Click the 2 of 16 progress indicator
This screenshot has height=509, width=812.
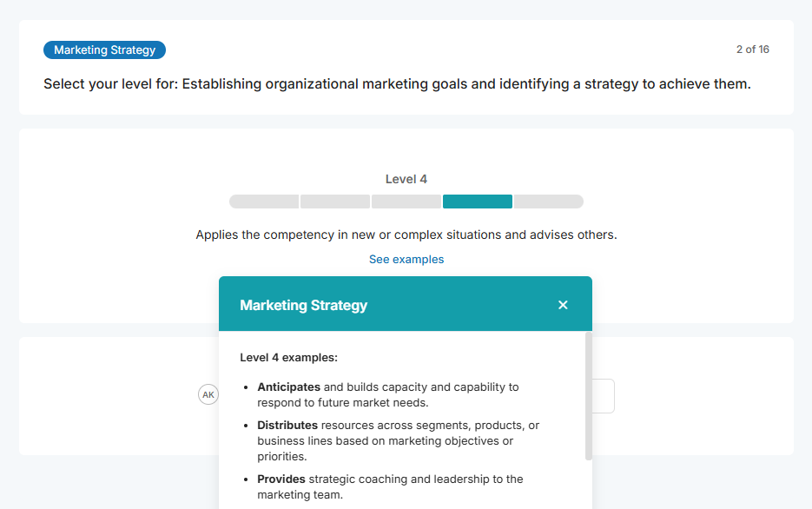tap(752, 50)
